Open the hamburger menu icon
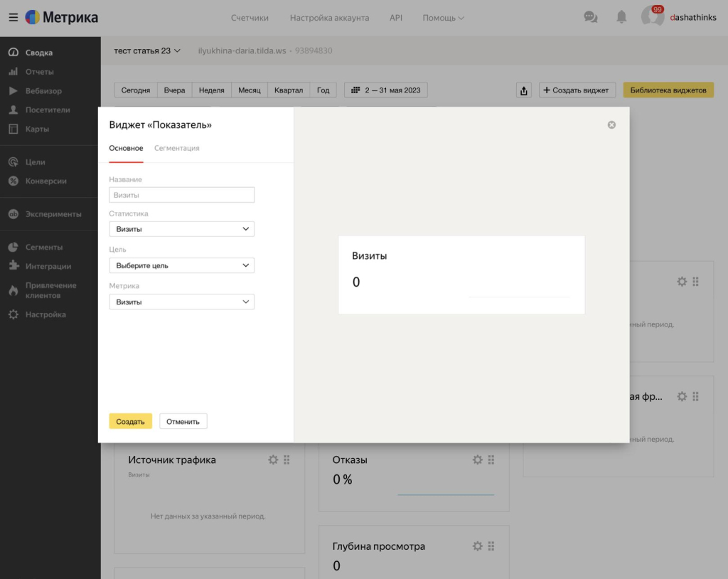728x579 pixels. click(14, 18)
